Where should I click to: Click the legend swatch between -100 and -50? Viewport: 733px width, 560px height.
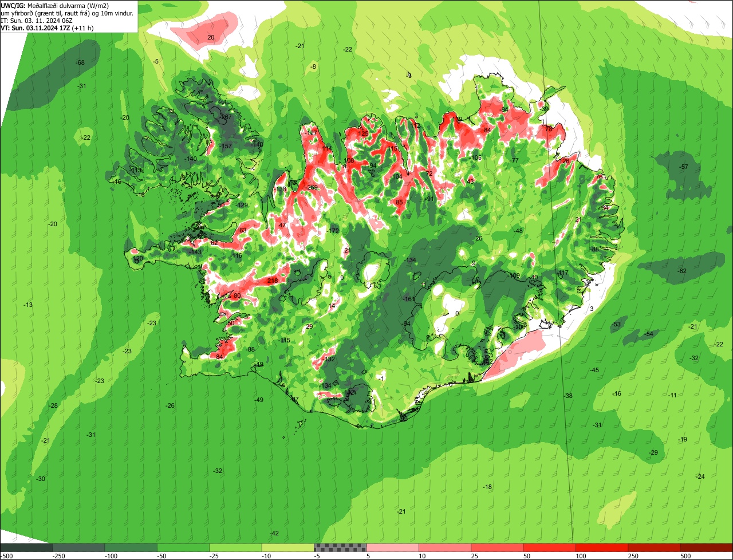[x=131, y=547]
